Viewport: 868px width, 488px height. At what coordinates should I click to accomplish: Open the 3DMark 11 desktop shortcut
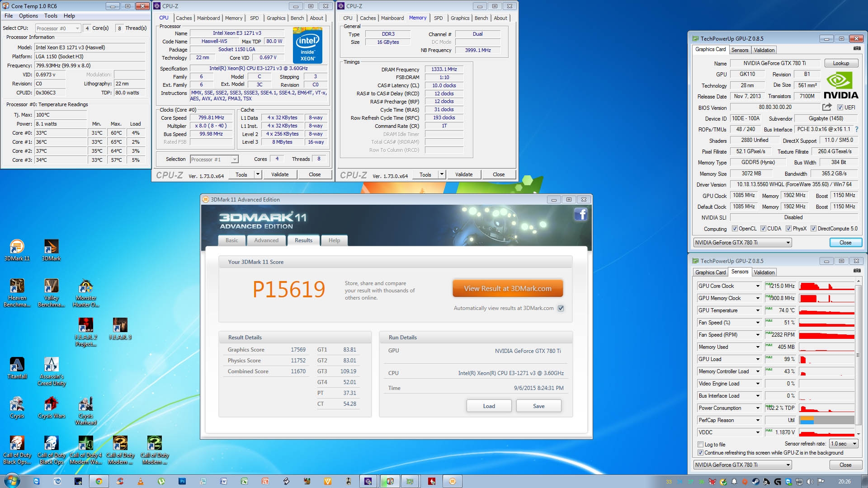[x=17, y=250]
